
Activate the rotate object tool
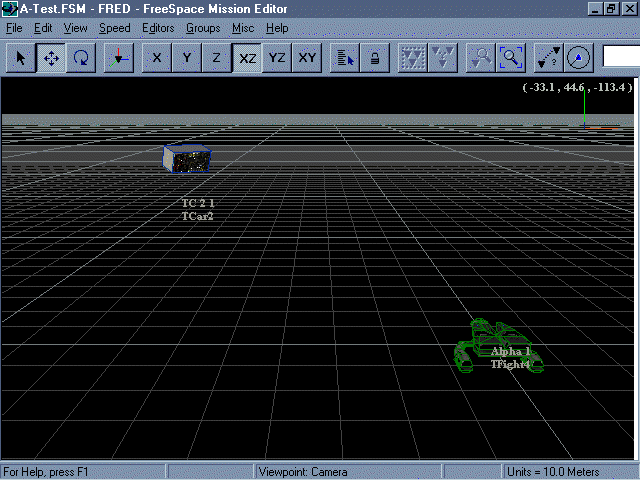[81, 58]
